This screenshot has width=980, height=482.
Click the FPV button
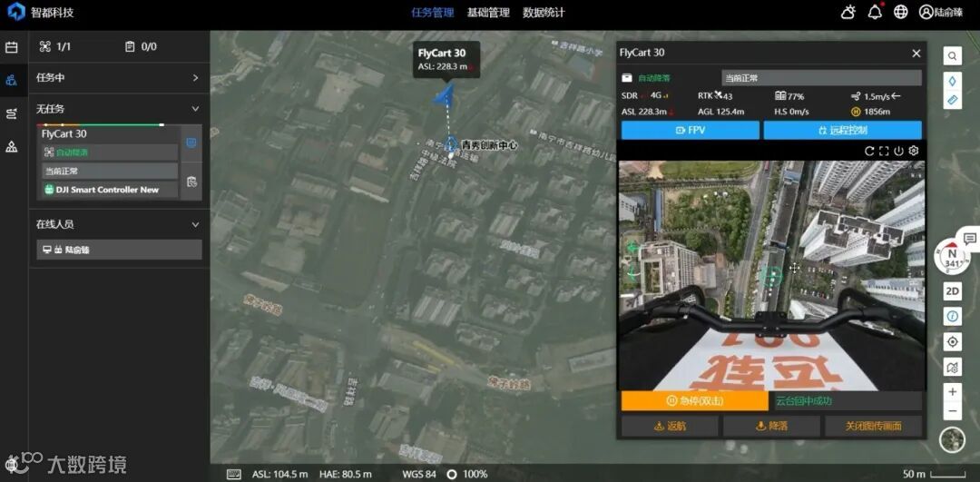click(691, 130)
